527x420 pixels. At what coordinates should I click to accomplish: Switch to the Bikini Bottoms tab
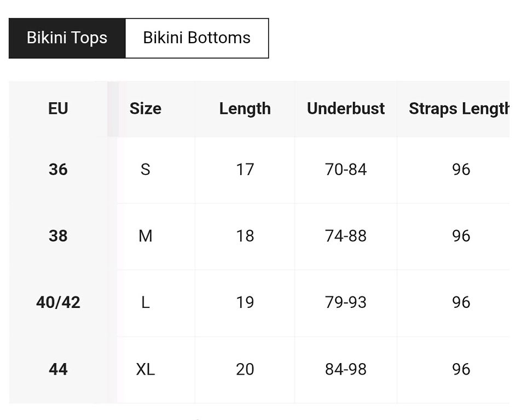[x=196, y=38]
